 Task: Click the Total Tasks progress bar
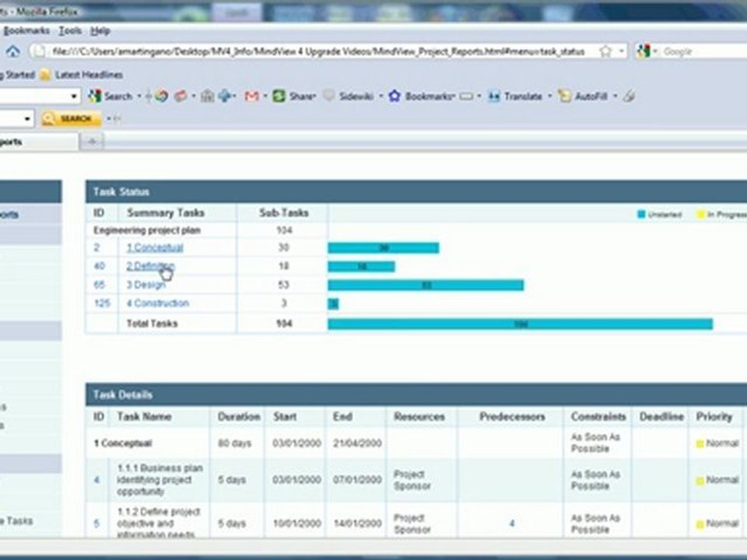(521, 324)
